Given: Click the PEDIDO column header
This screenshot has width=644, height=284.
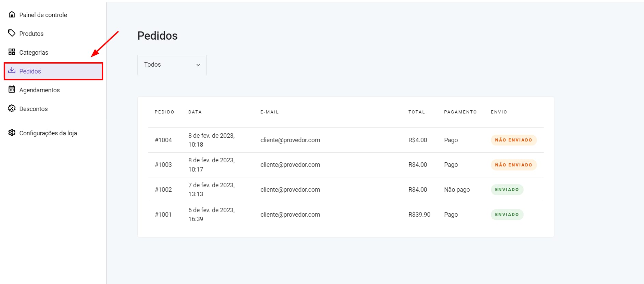Looking at the screenshot, I should (164, 112).
